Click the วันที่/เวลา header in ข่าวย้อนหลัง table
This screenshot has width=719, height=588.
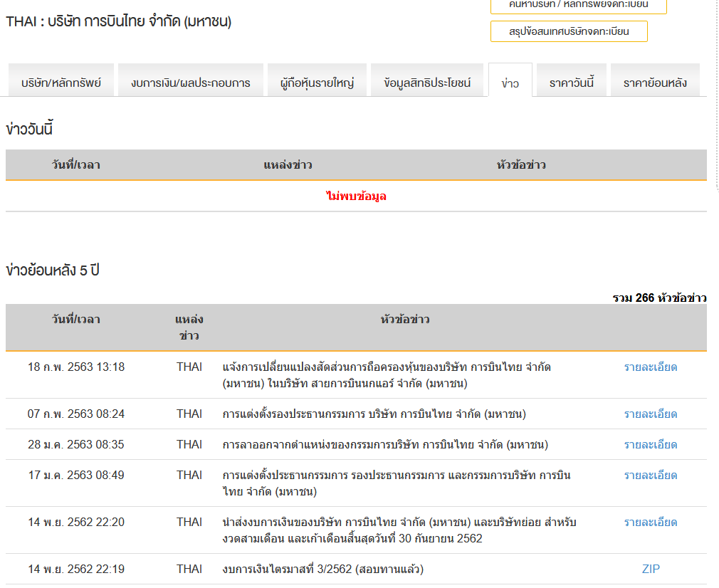[x=76, y=319]
